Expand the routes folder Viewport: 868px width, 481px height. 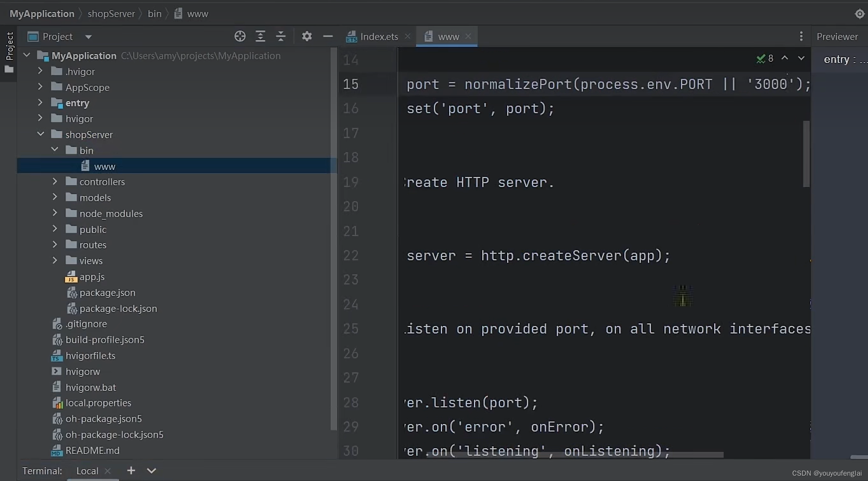click(x=55, y=245)
